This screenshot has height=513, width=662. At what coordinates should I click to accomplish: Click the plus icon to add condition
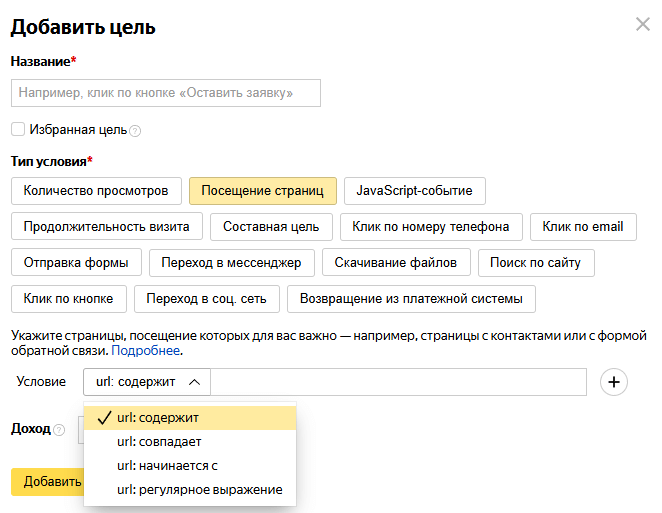613,382
